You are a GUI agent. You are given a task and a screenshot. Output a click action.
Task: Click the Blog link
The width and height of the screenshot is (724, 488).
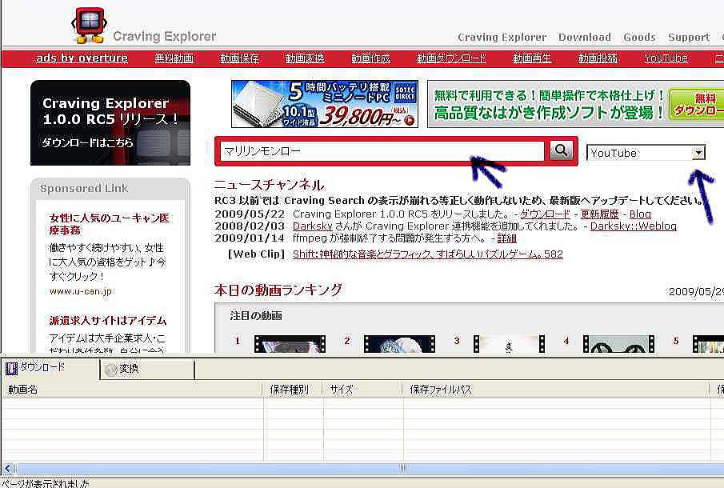(640, 214)
